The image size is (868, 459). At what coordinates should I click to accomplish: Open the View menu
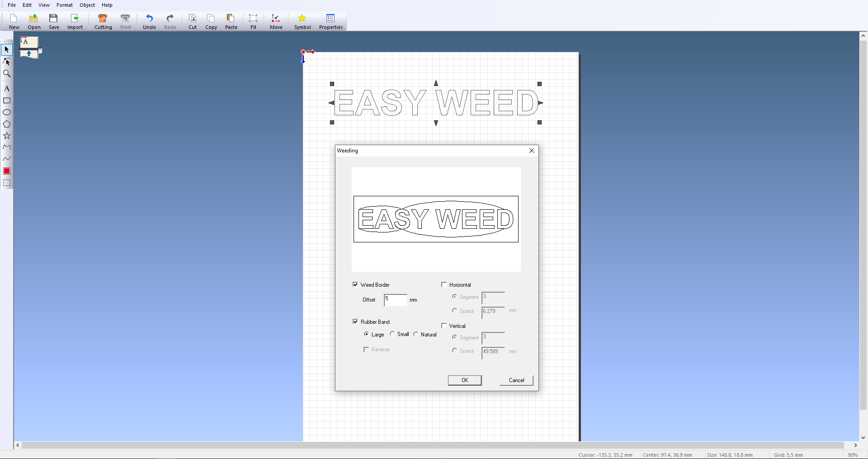click(x=44, y=5)
